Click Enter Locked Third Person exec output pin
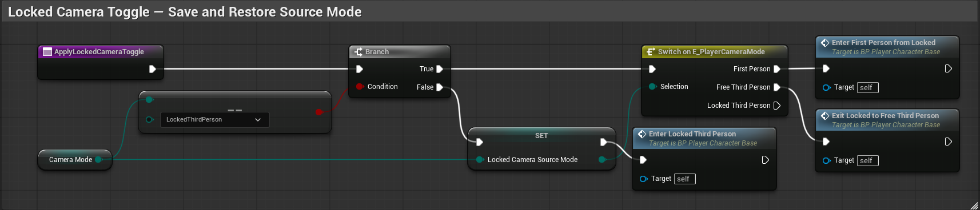980x210 pixels. coord(766,160)
